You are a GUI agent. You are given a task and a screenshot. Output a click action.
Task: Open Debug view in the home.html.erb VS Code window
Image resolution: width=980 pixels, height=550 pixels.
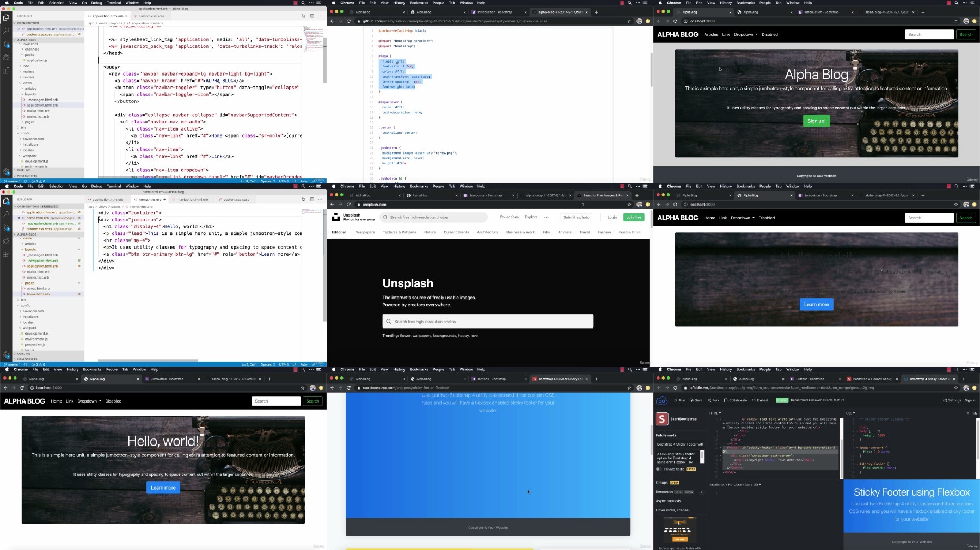click(x=6, y=240)
